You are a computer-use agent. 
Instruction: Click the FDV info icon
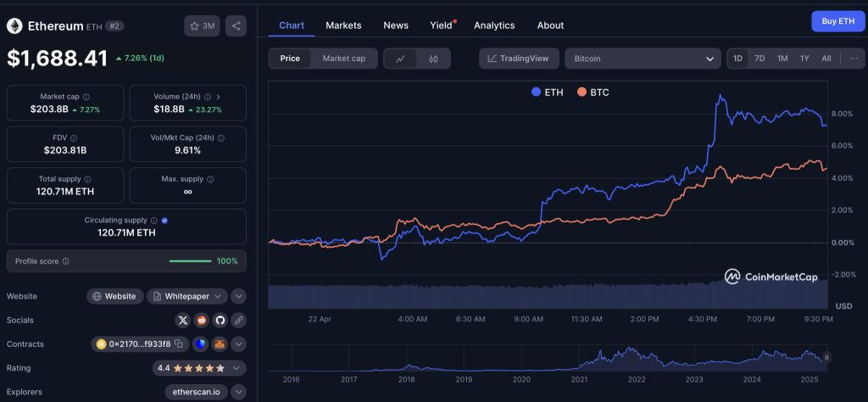pos(74,138)
